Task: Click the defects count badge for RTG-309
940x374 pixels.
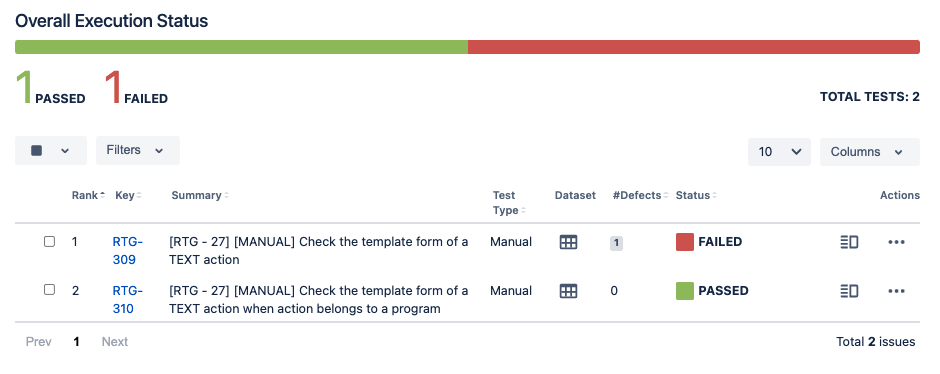Action: tap(616, 243)
